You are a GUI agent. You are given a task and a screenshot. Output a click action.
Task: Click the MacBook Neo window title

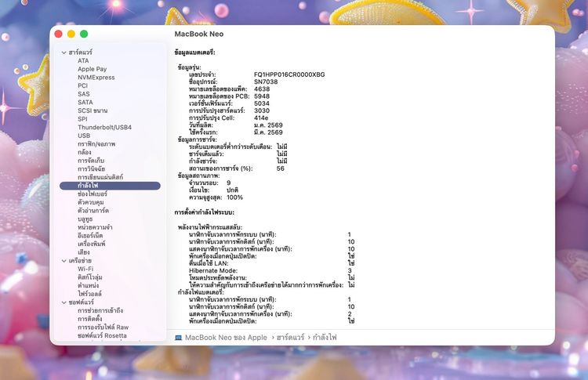click(199, 34)
